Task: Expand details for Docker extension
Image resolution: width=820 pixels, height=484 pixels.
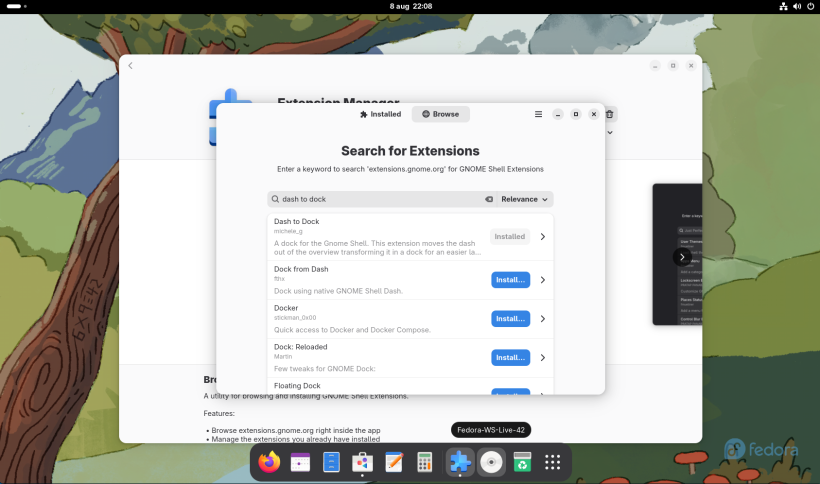Action: 543,319
